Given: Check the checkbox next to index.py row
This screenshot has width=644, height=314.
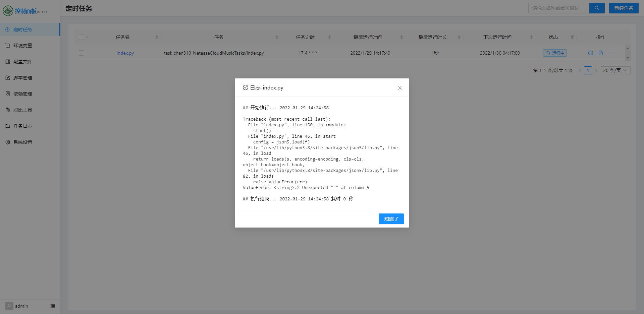Looking at the screenshot, I should (x=81, y=53).
